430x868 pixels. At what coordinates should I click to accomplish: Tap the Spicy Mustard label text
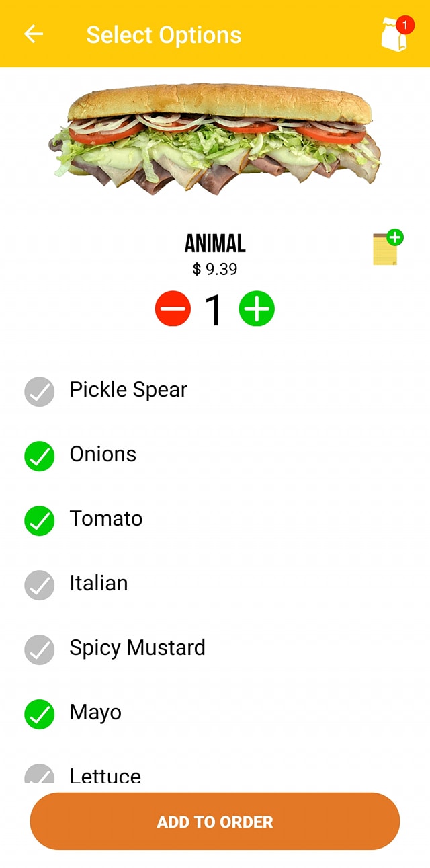(x=137, y=647)
